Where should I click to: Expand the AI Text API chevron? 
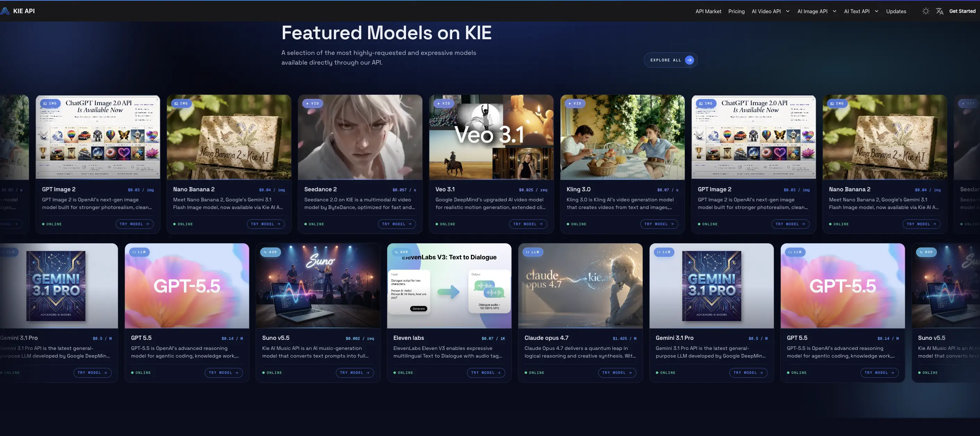(x=877, y=11)
